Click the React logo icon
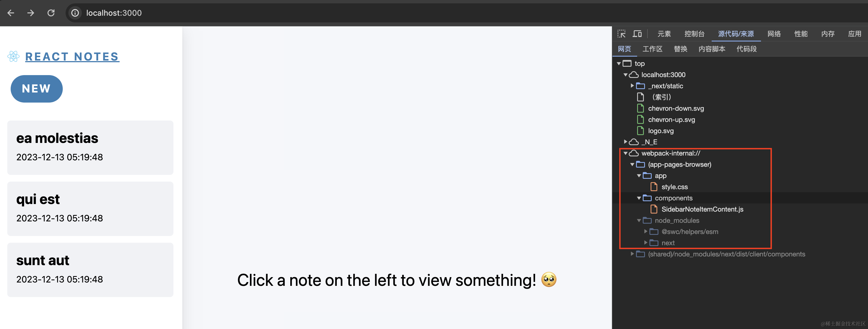The image size is (868, 329). 13,57
